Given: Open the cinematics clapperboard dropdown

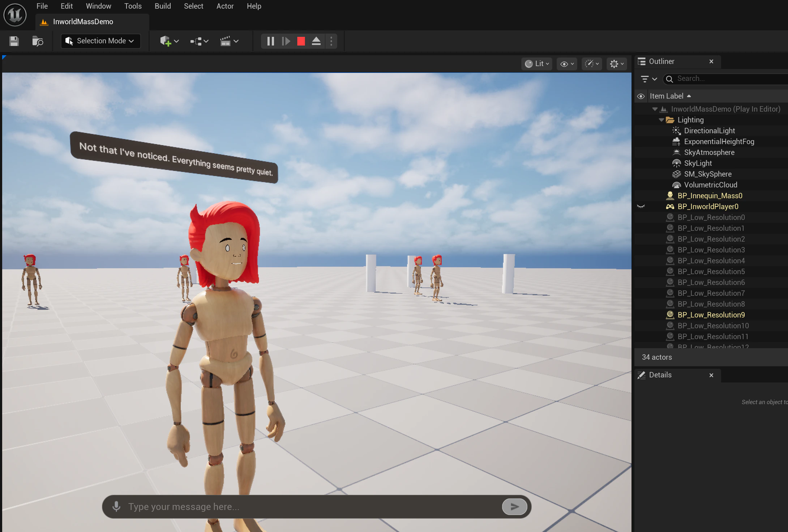Looking at the screenshot, I should (x=229, y=41).
